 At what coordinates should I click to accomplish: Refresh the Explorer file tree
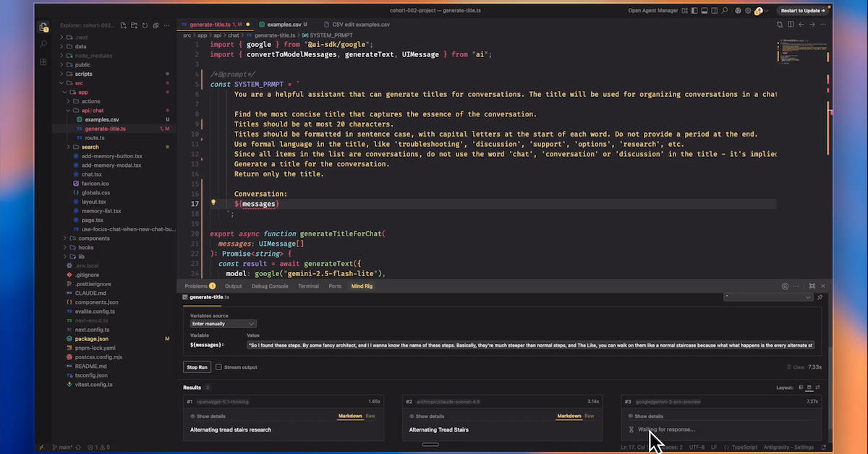click(145, 25)
